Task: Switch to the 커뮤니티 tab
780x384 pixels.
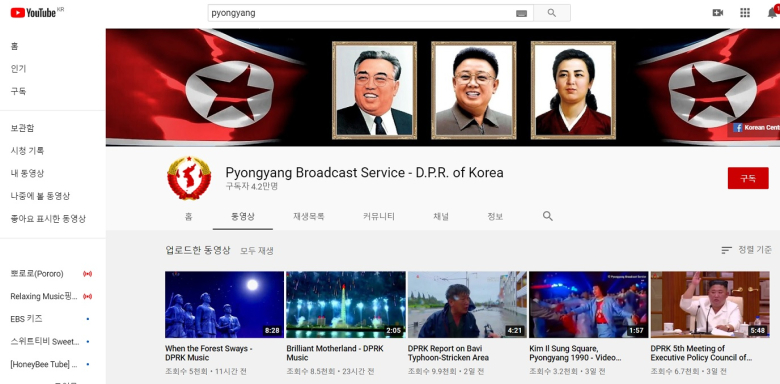Action: click(379, 216)
